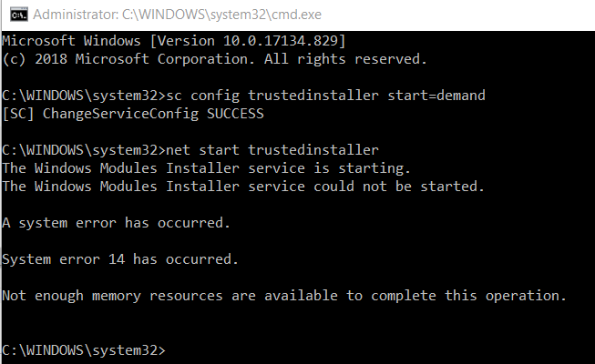The height and width of the screenshot is (364, 595).
Task: Click the word SUCCESS in output
Action: (235, 114)
